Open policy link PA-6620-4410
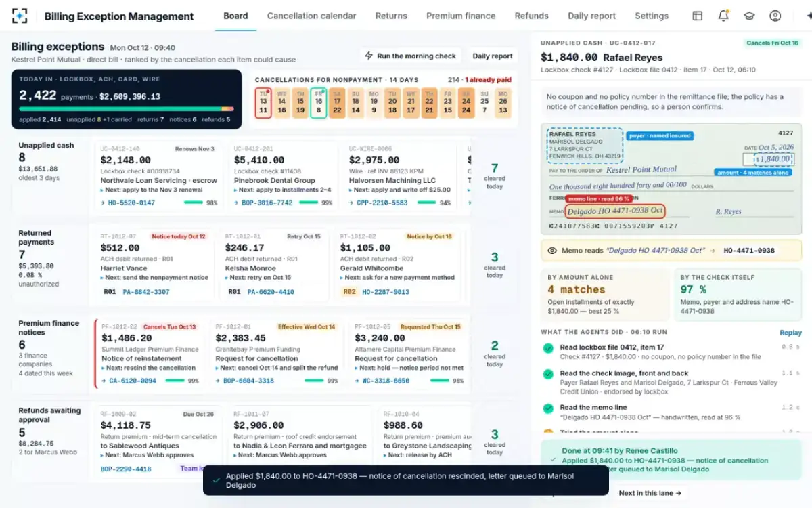Screen dimensions: 812x508 pyautogui.click(x=271, y=292)
